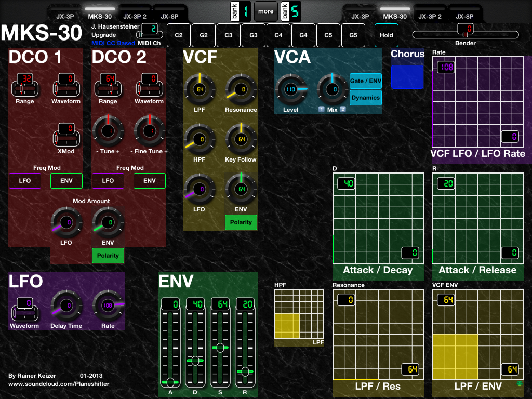Trigger the C4 note pad
Viewport: 532px width, 399px height.
click(x=278, y=35)
